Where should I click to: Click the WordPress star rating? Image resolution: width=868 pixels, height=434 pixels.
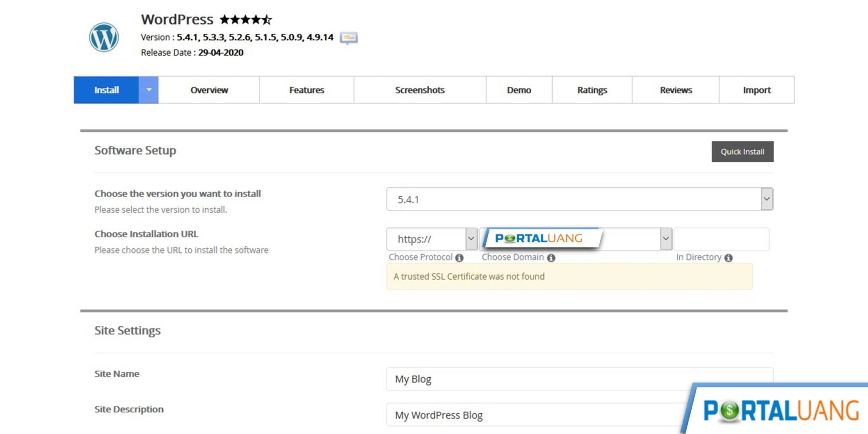pyautogui.click(x=246, y=19)
